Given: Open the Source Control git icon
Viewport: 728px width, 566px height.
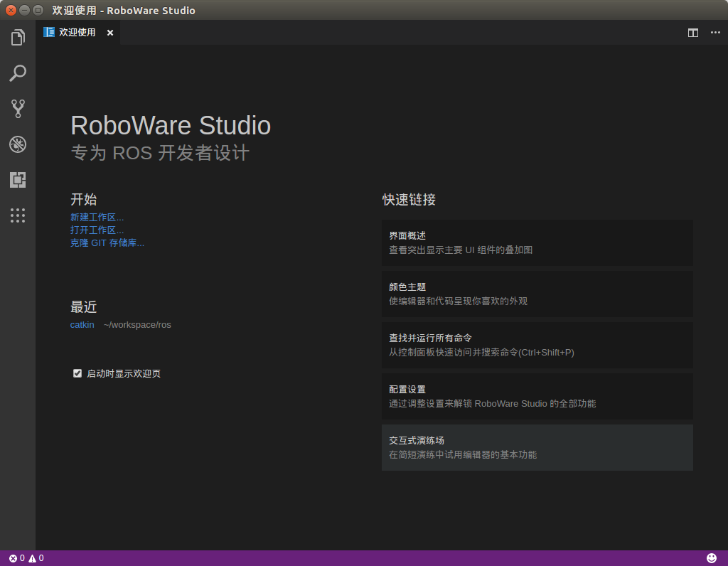Looking at the screenshot, I should [18, 109].
